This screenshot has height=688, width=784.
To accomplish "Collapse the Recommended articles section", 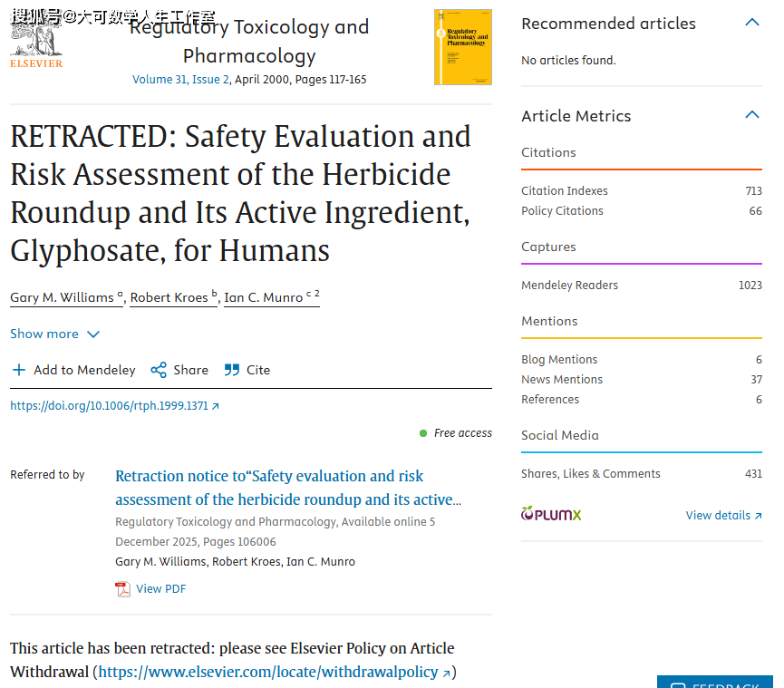I will tap(751, 23).
